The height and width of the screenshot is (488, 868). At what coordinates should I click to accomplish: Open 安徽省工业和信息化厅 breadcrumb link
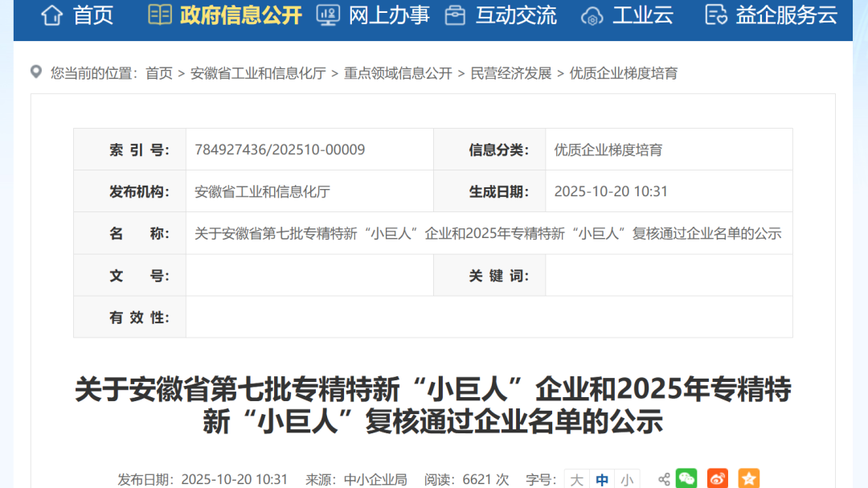click(x=258, y=73)
